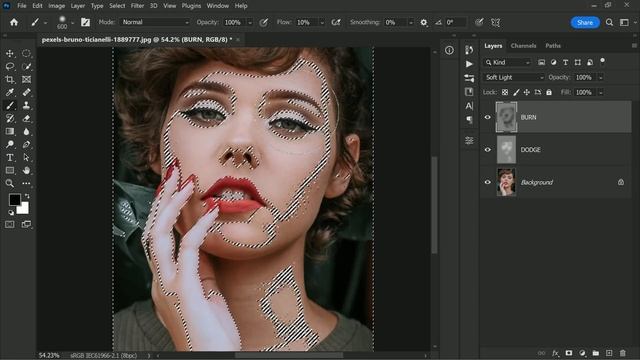This screenshot has width=640, height=360.
Task: Add a layer style fx
Action: tap(555, 353)
